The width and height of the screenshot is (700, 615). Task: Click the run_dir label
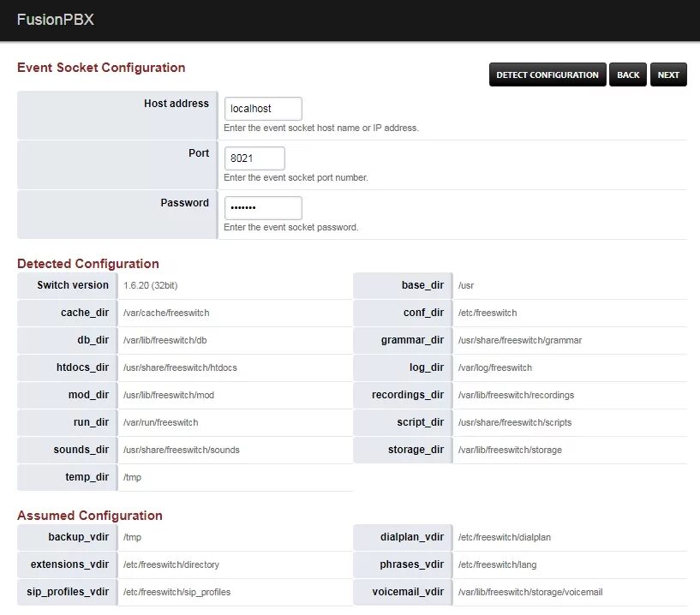91,422
